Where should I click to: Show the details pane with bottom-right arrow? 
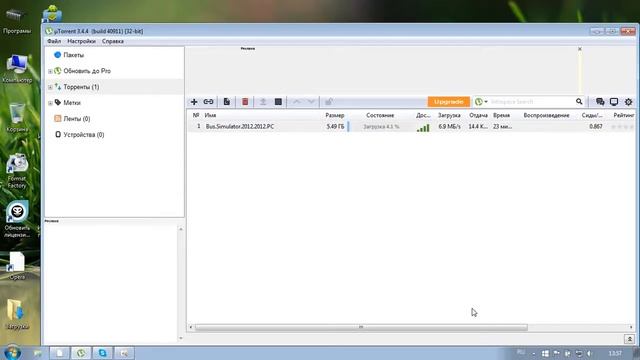pos(629,339)
